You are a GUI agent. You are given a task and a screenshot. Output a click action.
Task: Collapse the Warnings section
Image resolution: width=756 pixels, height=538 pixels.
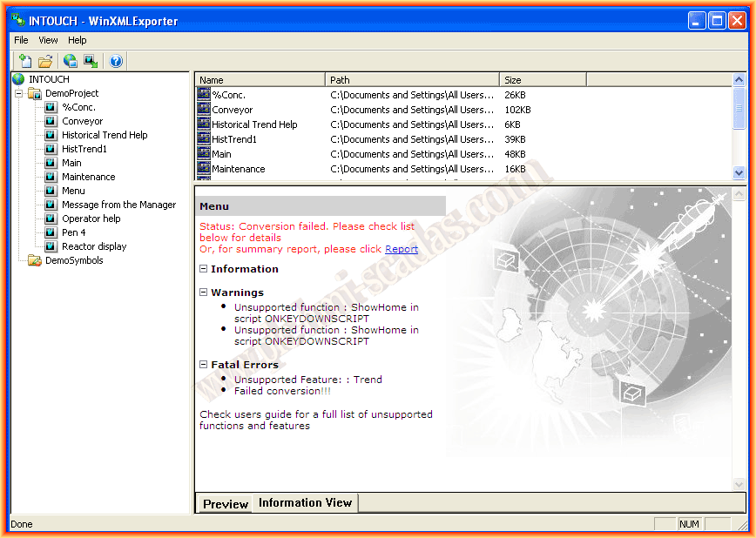tap(204, 293)
